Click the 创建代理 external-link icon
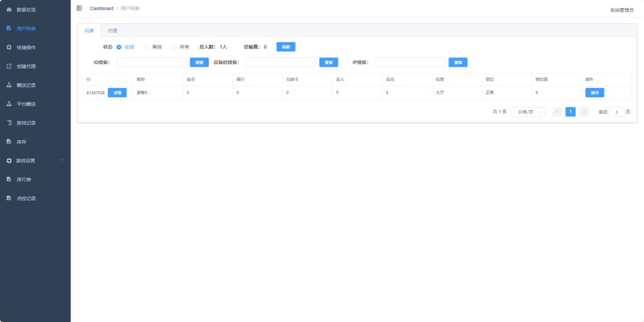This screenshot has height=322, width=644. click(9, 66)
